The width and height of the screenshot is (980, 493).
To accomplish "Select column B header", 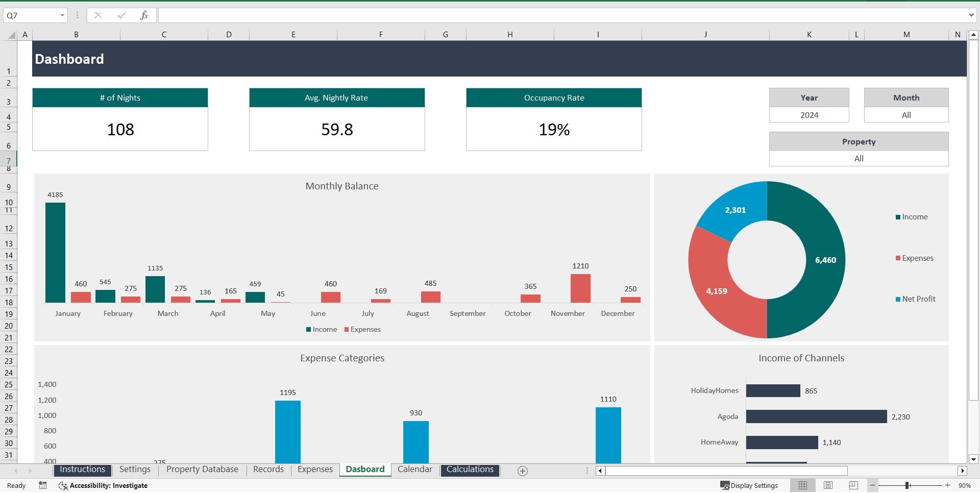I will coord(76,35).
